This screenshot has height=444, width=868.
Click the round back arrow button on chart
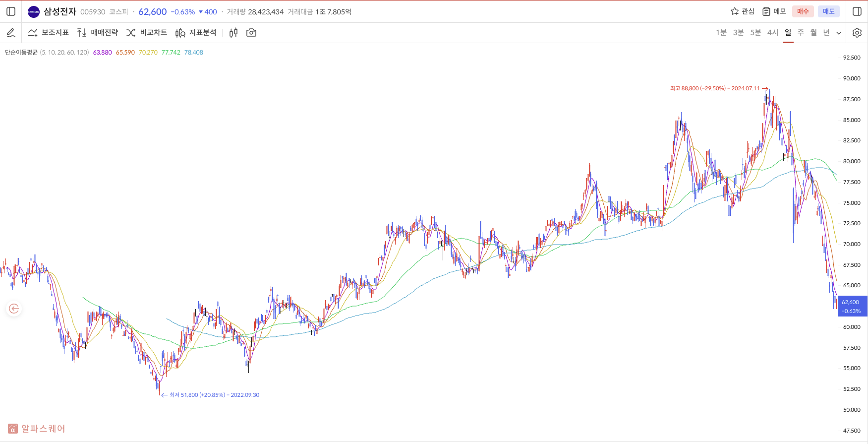point(14,309)
